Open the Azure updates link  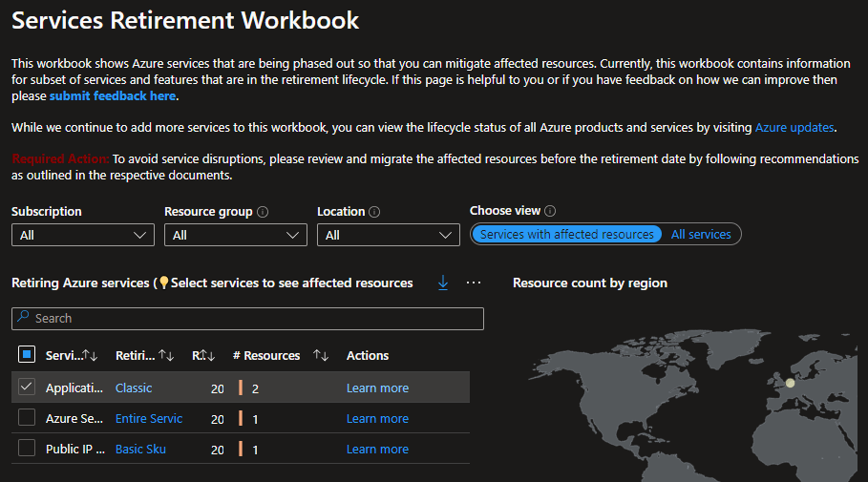point(794,127)
